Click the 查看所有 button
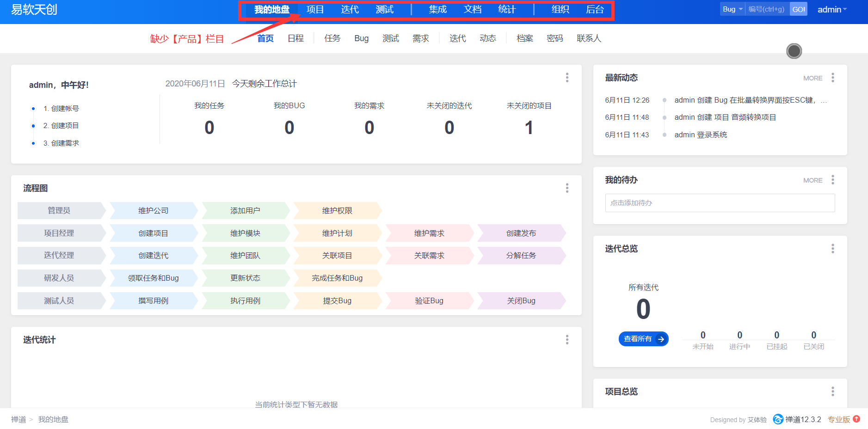868x429 pixels. click(x=643, y=339)
